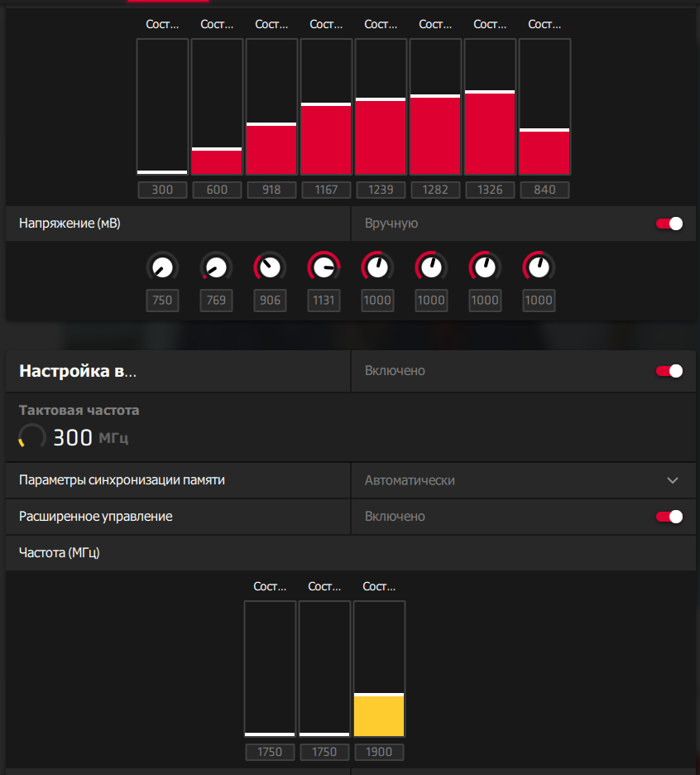
Task: Click the voltage dial showing 750
Action: tap(162, 267)
